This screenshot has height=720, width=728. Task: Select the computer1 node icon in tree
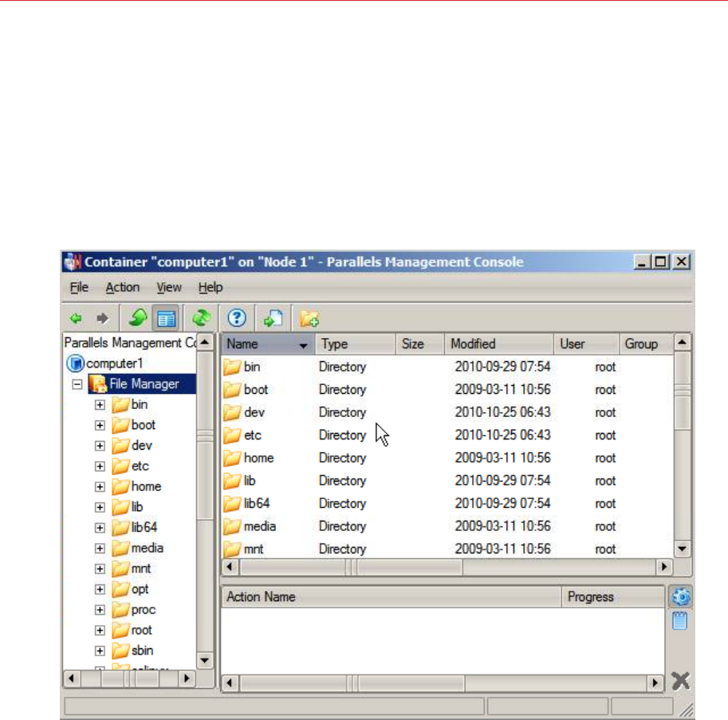(75, 364)
